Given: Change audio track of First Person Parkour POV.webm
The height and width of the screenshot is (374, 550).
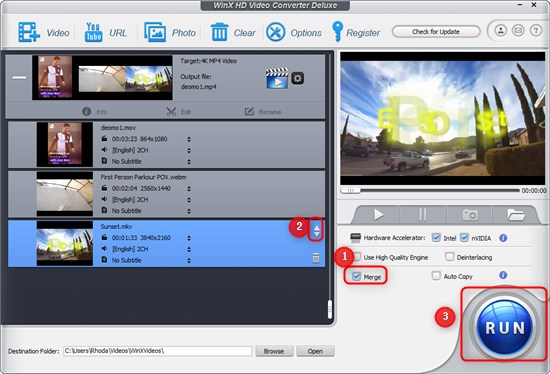Looking at the screenshot, I should pyautogui.click(x=189, y=200).
